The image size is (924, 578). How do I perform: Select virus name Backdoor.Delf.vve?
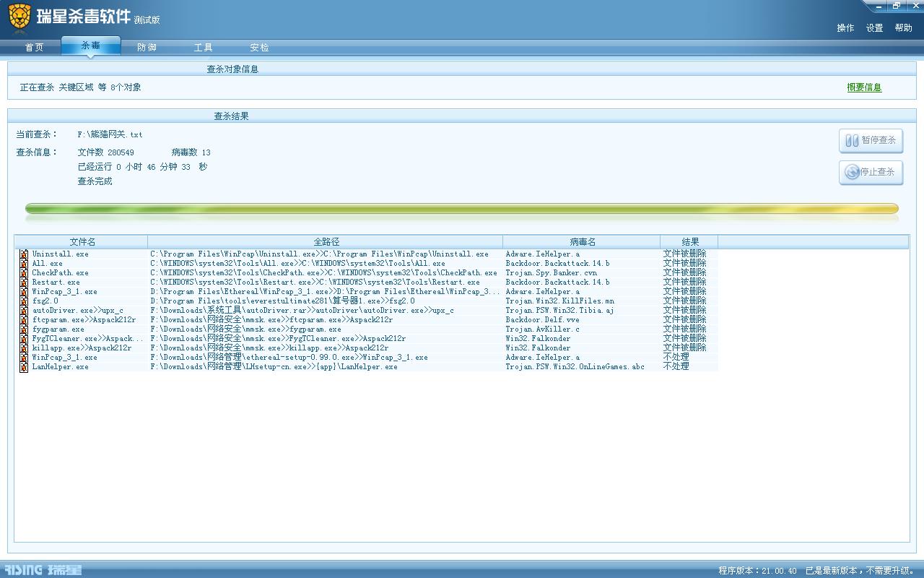tap(542, 320)
